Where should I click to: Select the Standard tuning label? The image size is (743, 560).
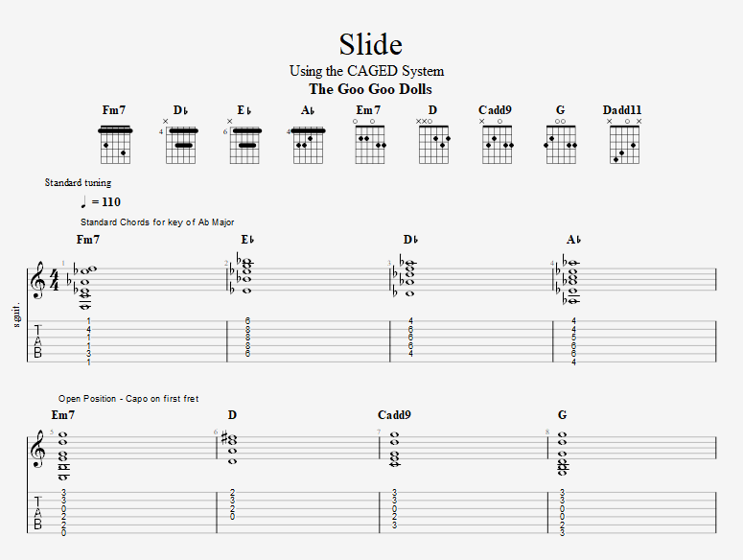point(79,182)
